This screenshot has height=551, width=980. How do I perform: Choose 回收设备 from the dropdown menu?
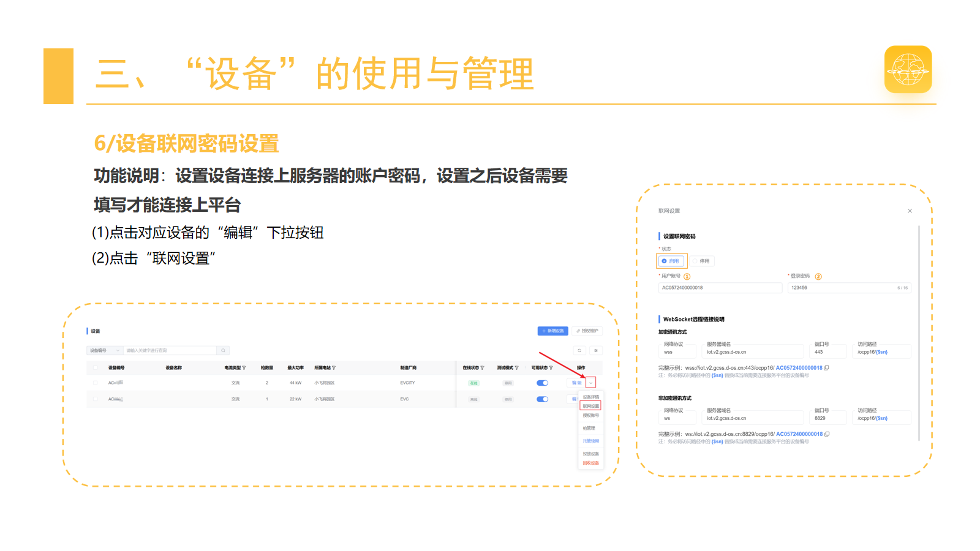click(591, 463)
